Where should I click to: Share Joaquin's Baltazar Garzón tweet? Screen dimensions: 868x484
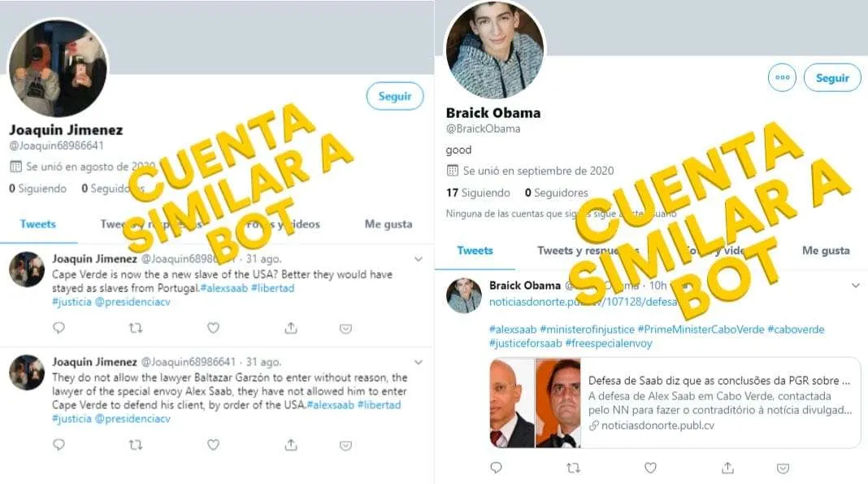(x=291, y=445)
